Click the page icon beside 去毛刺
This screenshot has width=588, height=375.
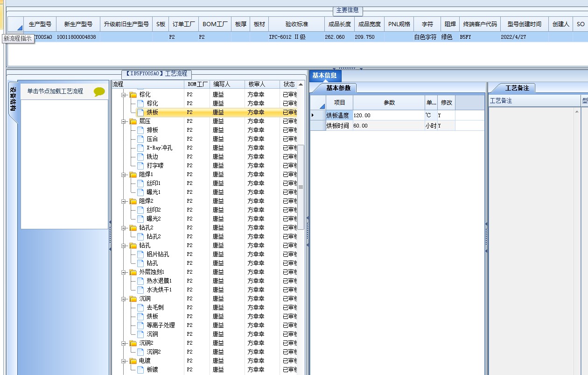coord(140,307)
